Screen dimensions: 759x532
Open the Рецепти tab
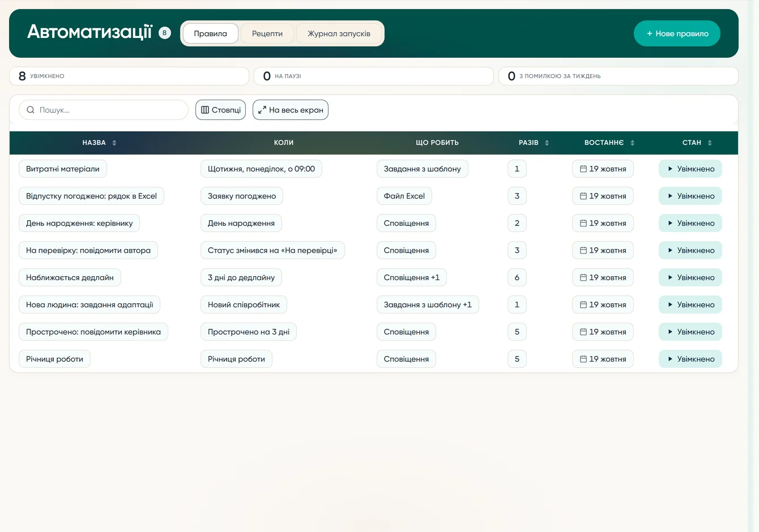tap(267, 33)
